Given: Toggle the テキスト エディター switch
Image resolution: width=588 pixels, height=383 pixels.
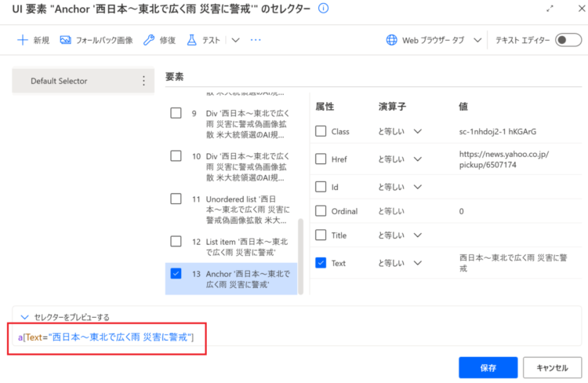Looking at the screenshot, I should click(568, 40).
